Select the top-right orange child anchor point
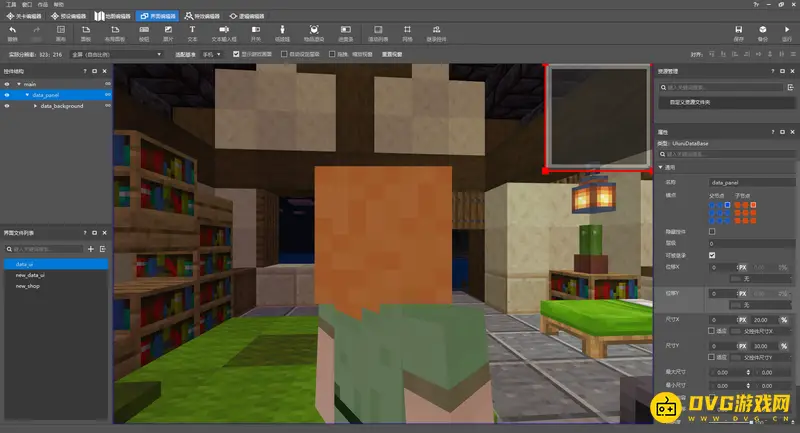The height and width of the screenshot is (433, 800). click(753, 205)
